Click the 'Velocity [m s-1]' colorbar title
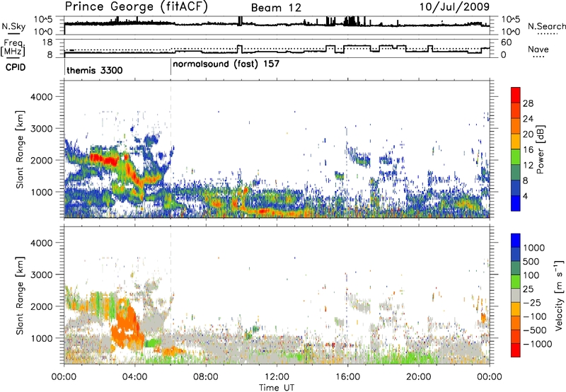This screenshot has width=566, height=392. point(559,295)
